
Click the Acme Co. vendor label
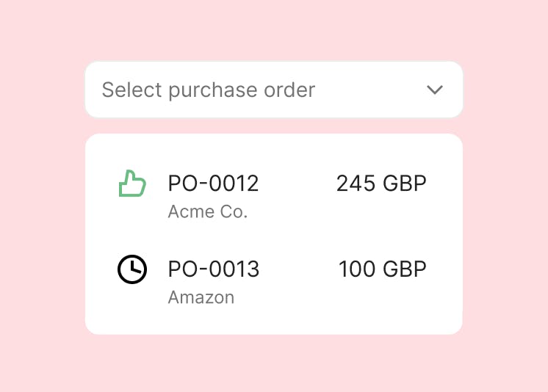208,211
